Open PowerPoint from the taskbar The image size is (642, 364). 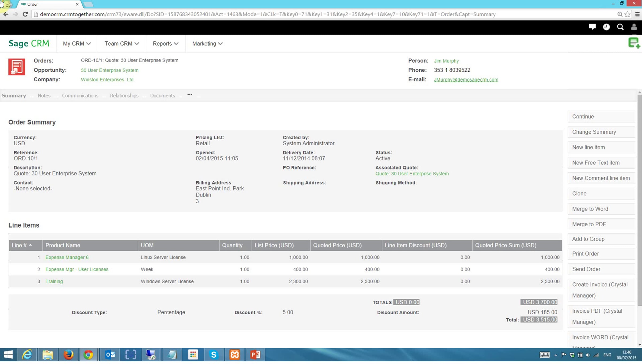[255, 355]
